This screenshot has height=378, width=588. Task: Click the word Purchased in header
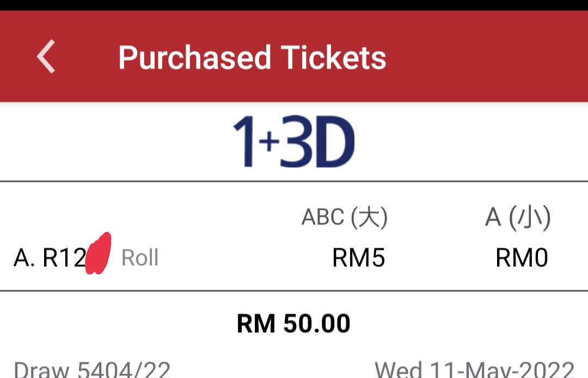click(194, 58)
